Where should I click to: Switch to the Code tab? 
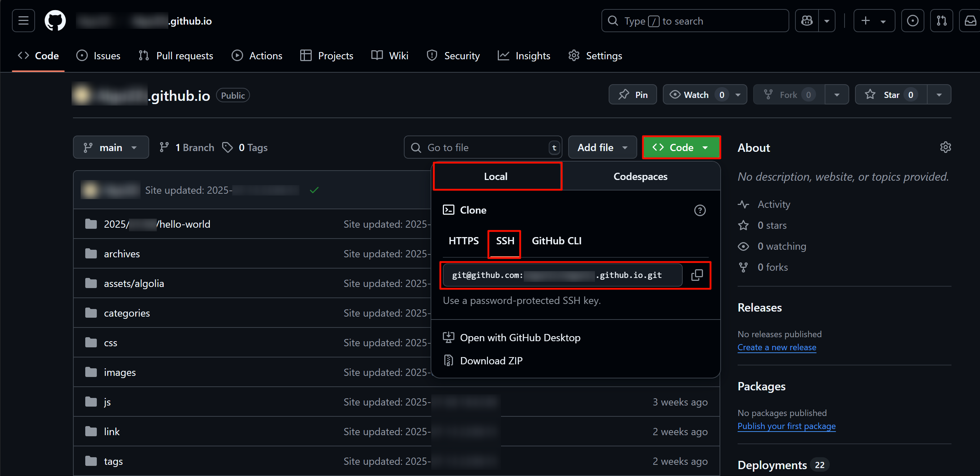point(38,56)
